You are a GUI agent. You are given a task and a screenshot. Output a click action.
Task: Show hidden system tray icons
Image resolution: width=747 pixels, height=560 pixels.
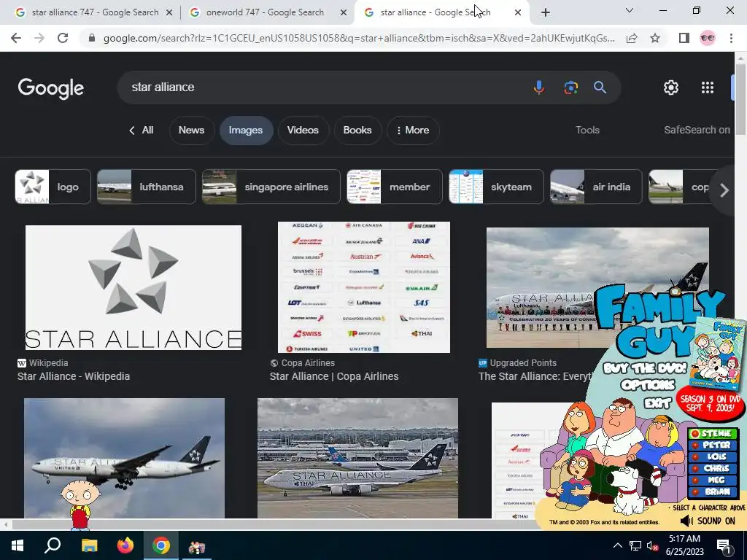click(x=617, y=545)
